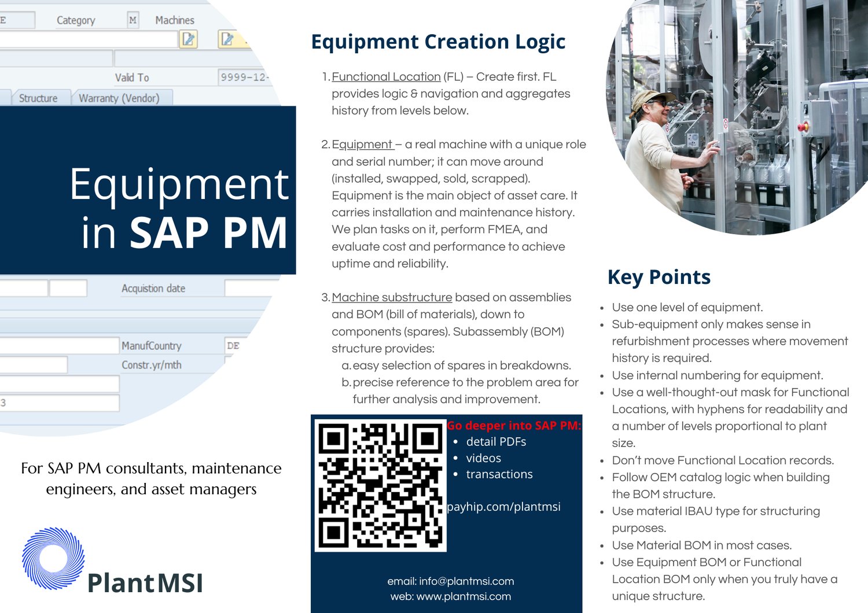Click the "For SAP PM consultants" tagline

point(151,478)
